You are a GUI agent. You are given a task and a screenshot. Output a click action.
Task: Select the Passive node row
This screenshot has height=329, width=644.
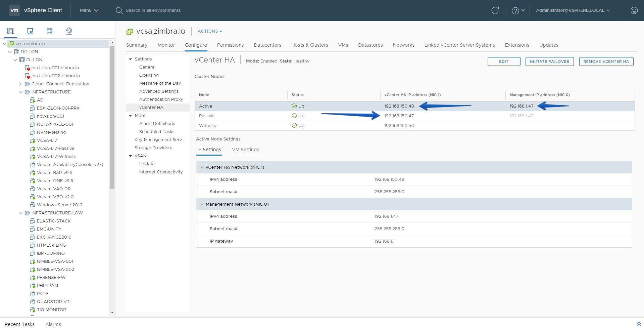tap(414, 116)
